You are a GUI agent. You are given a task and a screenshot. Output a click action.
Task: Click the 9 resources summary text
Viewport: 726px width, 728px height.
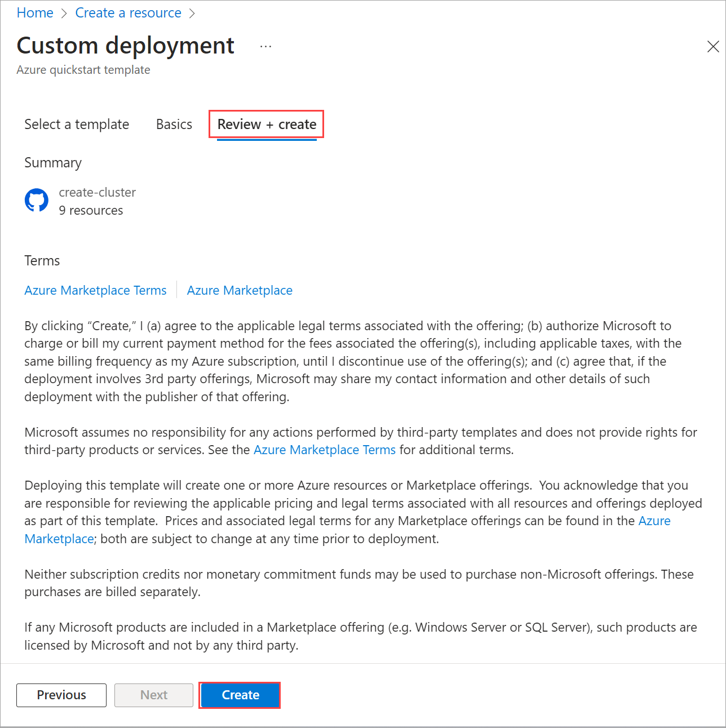click(91, 211)
